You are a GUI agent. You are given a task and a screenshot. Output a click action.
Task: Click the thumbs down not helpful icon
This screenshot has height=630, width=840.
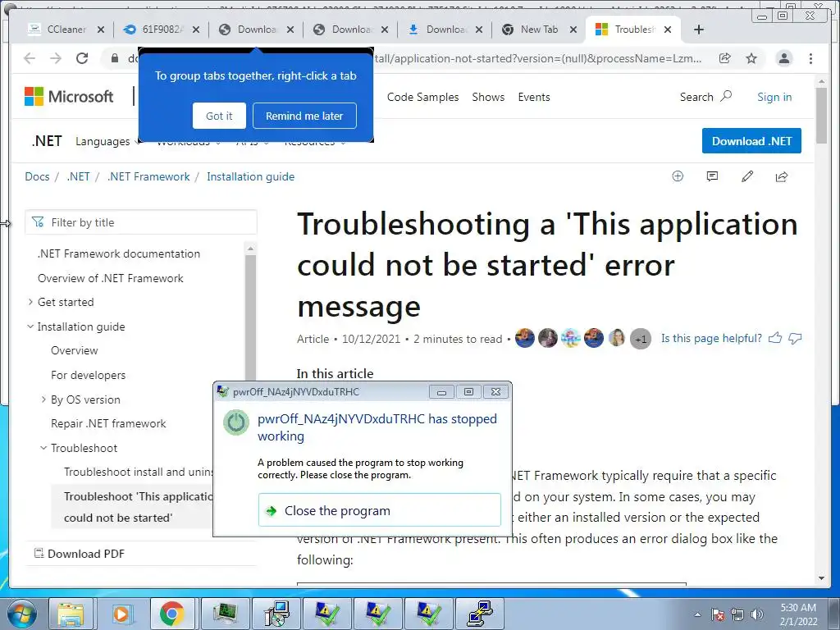(x=796, y=338)
